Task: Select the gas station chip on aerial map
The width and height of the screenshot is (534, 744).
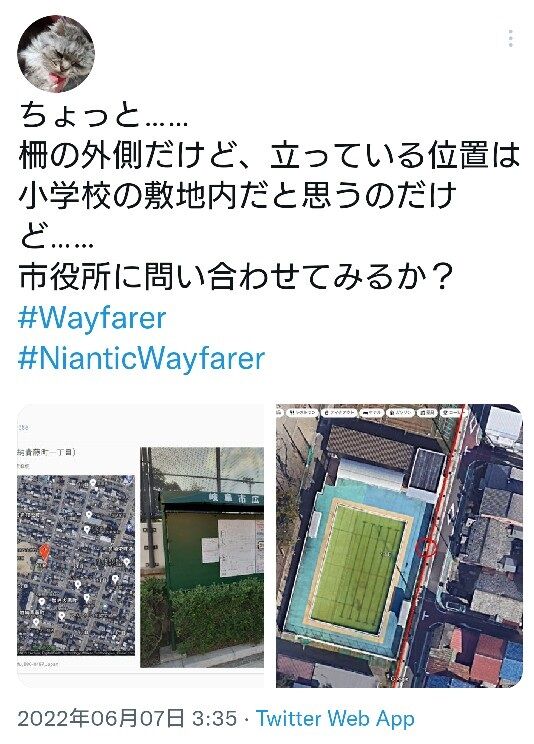Action: point(401,412)
